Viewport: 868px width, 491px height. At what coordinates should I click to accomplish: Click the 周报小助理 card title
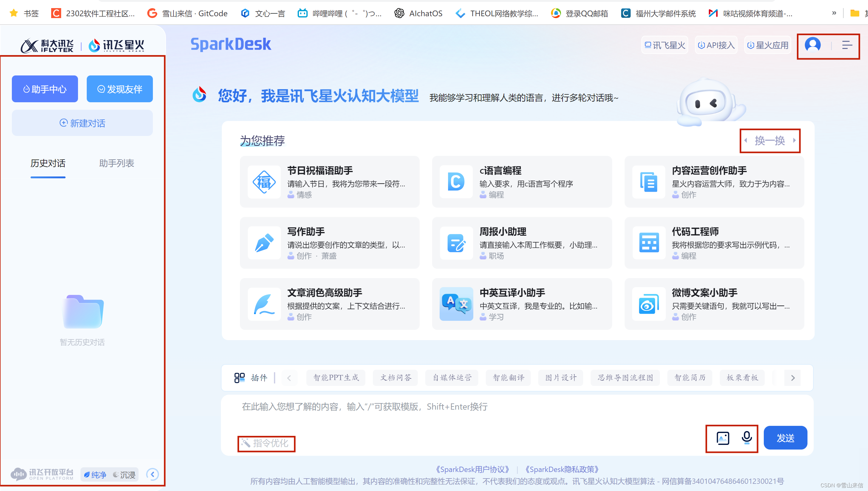tap(503, 232)
